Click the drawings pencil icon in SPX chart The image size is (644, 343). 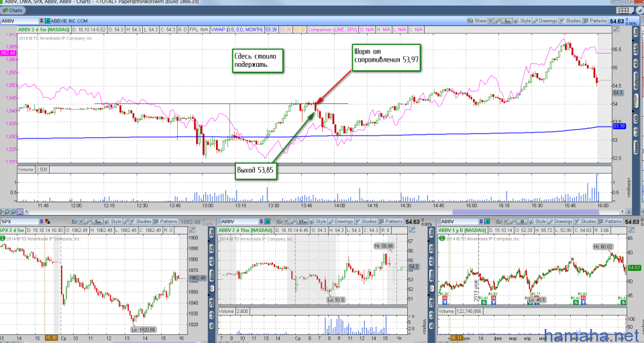(125, 222)
